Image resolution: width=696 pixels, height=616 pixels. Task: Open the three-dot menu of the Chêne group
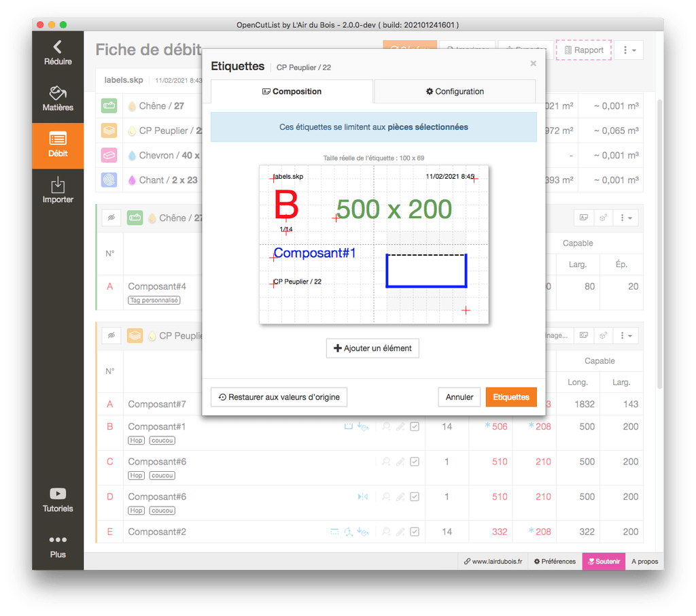[x=626, y=218]
